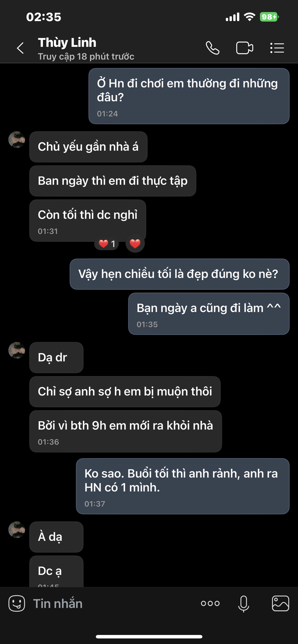Image resolution: width=298 pixels, height=644 pixels.
Task: Tap the microphone to record voice message
Action: coord(243,603)
